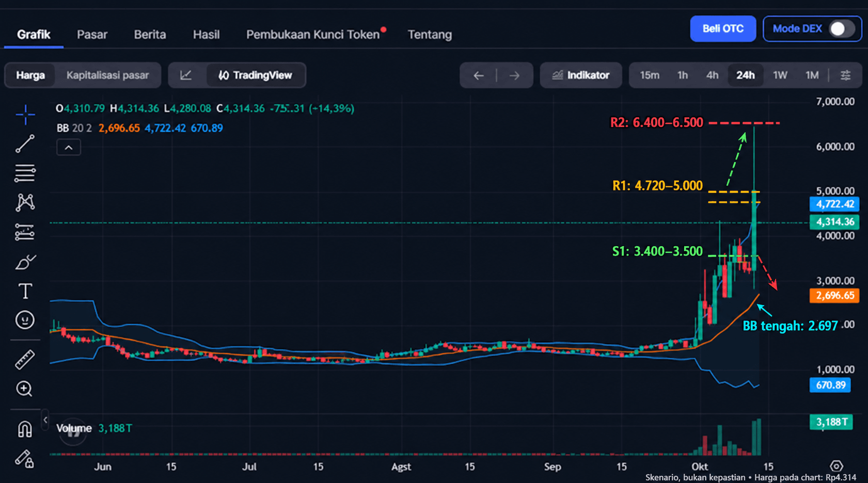Open the forecasting position tool

click(25, 232)
